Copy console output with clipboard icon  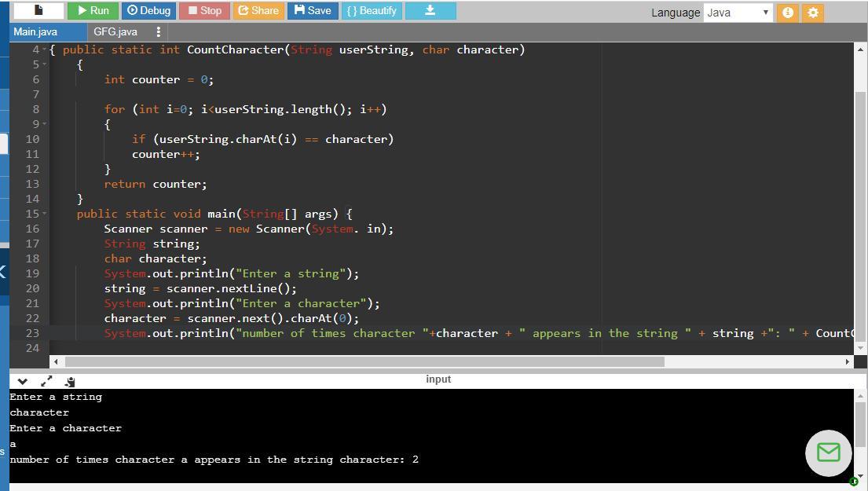click(x=70, y=382)
